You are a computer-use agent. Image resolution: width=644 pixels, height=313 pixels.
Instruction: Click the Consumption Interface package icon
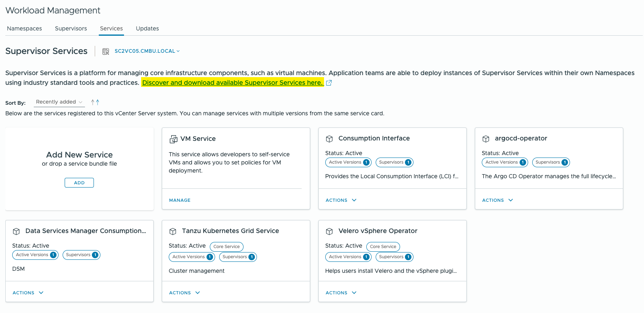tap(329, 139)
